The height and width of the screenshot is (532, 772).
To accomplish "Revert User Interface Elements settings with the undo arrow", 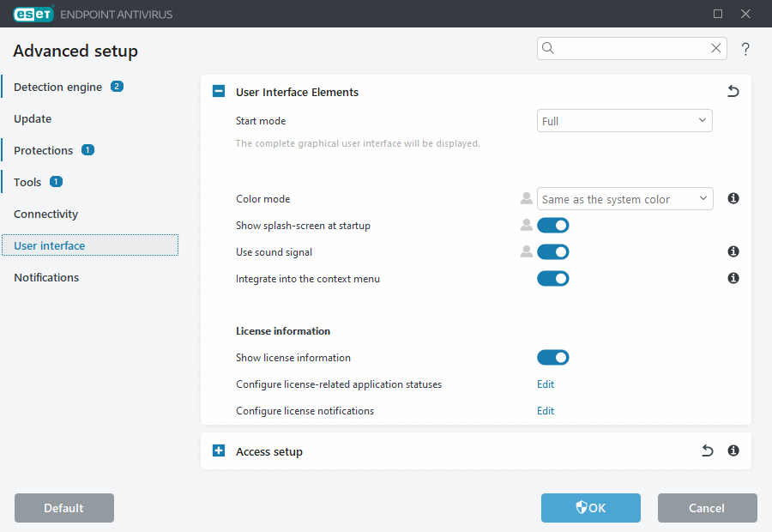I will (x=733, y=91).
